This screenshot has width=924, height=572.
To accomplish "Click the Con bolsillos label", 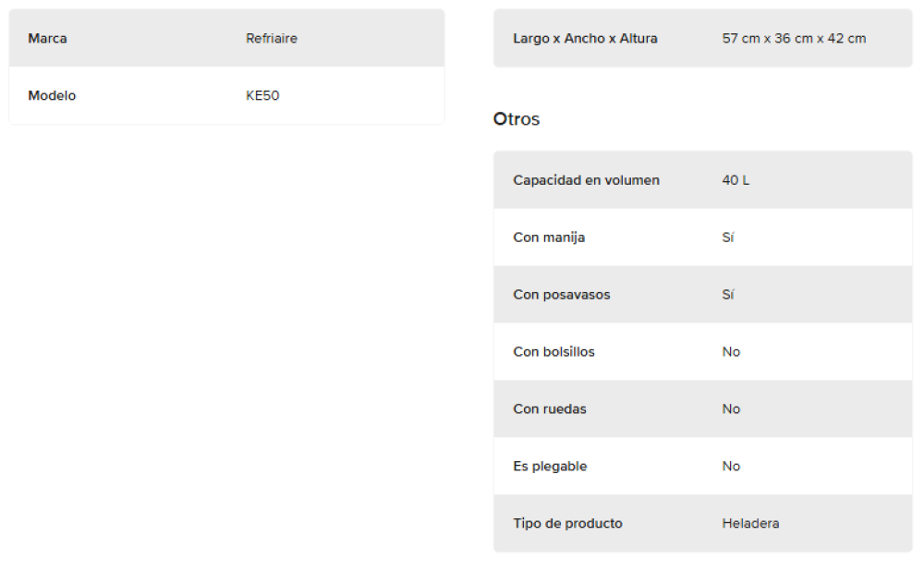I will pos(553,352).
